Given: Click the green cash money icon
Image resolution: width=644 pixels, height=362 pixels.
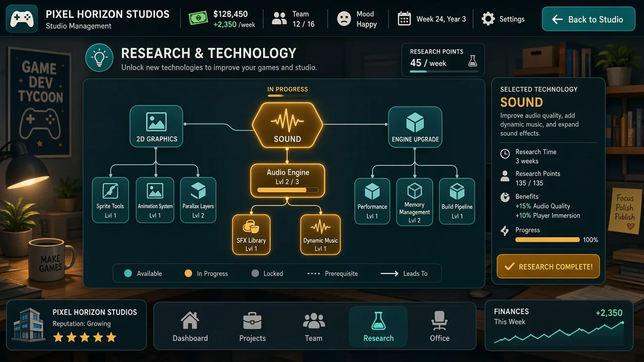Looking at the screenshot, I should point(198,19).
